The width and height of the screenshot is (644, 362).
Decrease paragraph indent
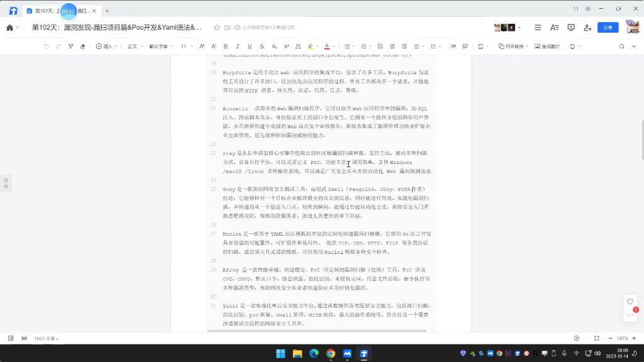tap(392, 47)
